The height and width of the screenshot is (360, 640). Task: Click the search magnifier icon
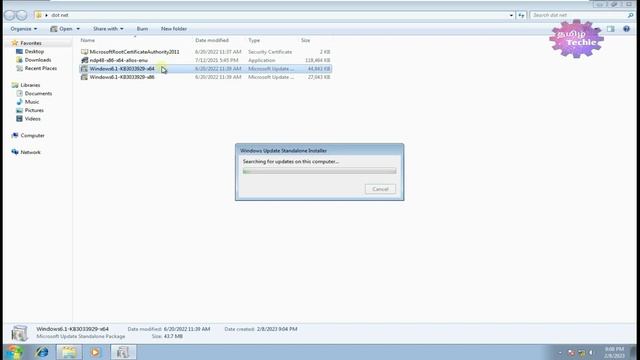pyautogui.click(x=631, y=15)
